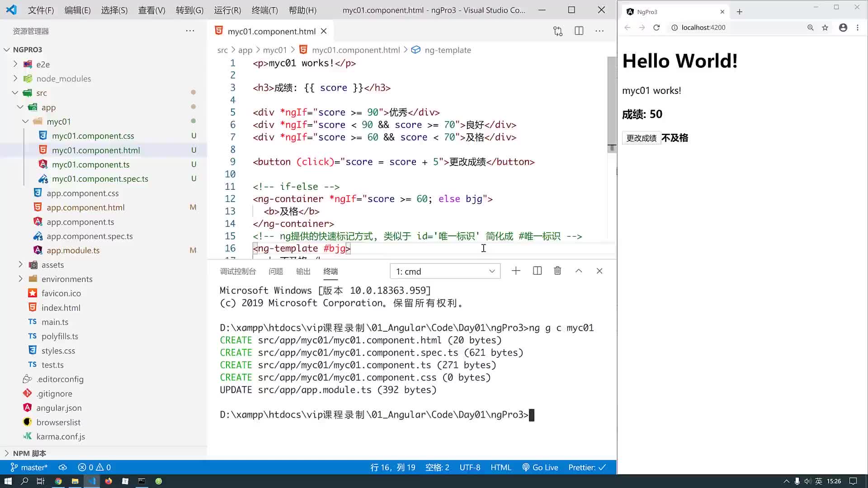Open the 文件(F) menu
The height and width of the screenshot is (488, 868).
(x=41, y=10)
